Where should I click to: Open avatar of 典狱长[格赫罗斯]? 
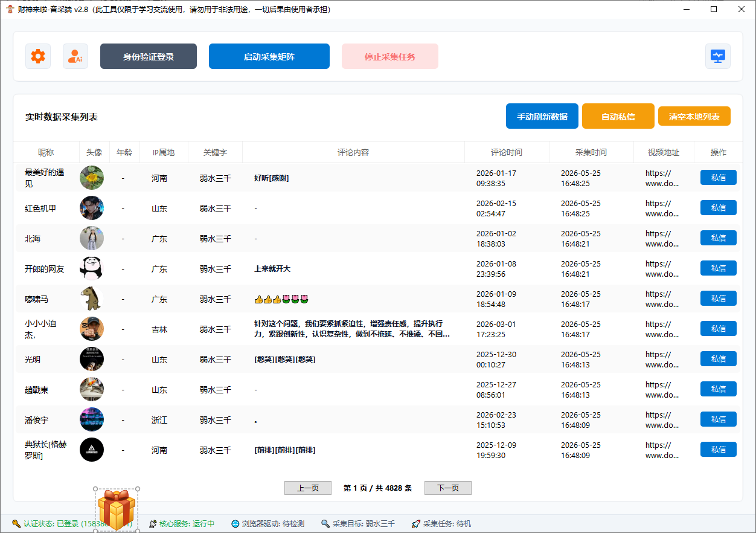(92, 450)
